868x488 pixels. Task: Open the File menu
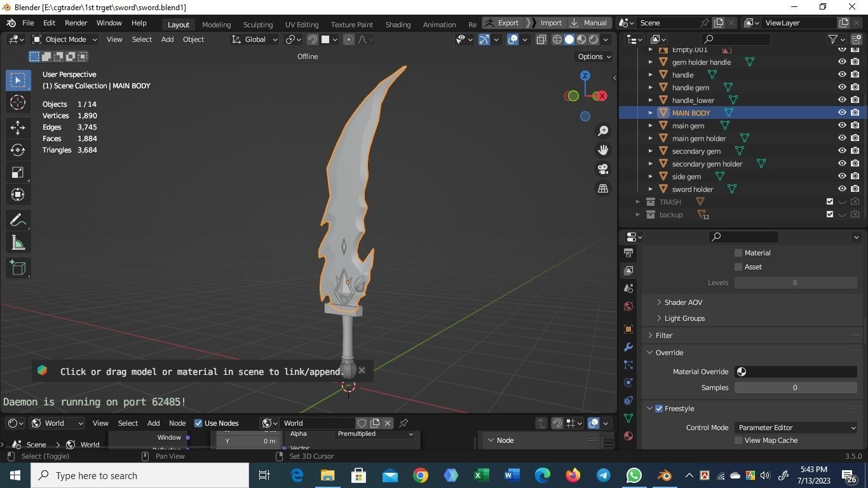[28, 23]
